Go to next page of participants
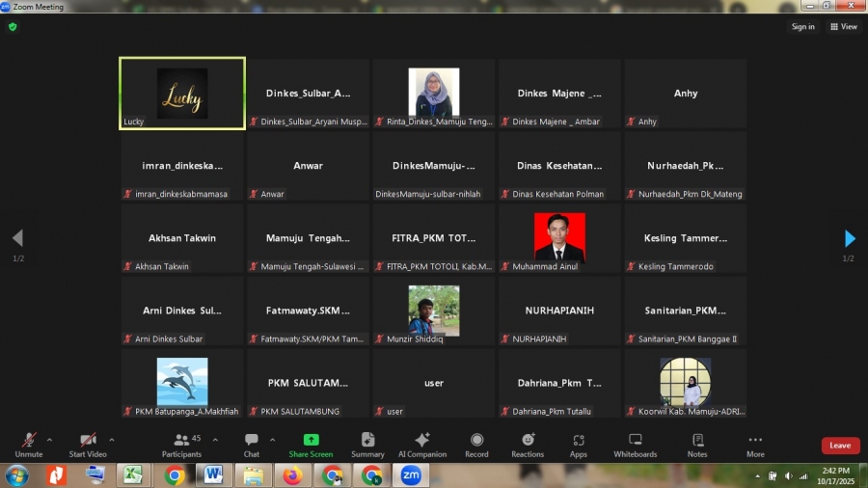 [850, 238]
